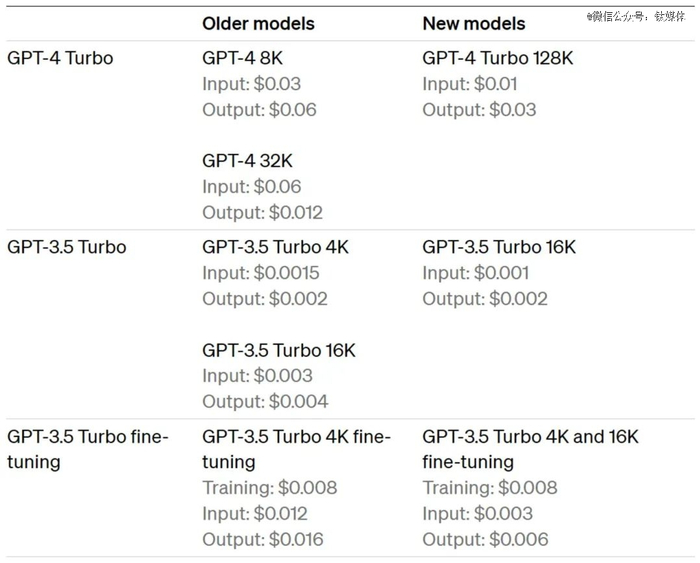Viewport: 700px width, 563px height.
Task: Click the "Older models" column header
Action: click(x=258, y=23)
